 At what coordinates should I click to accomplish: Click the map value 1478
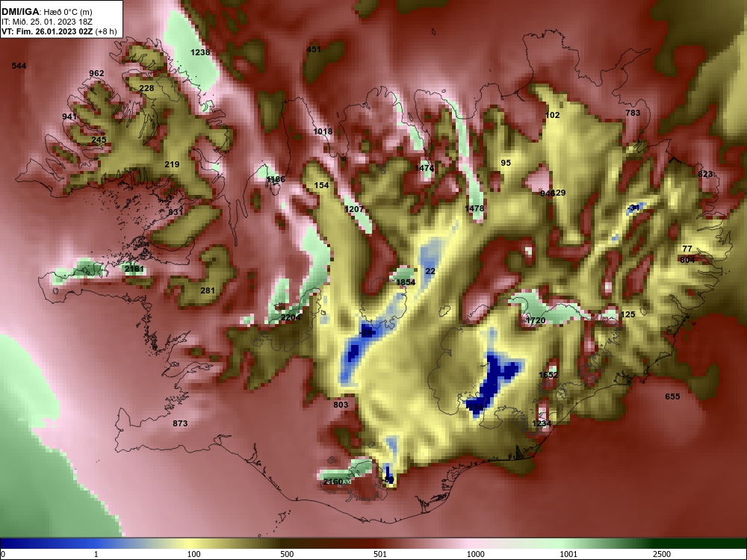click(x=474, y=208)
